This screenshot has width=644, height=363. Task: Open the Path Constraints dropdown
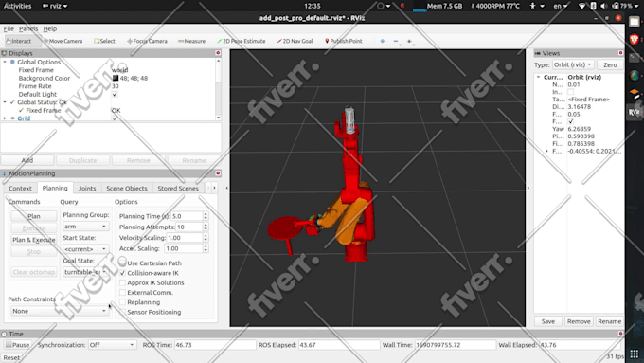[60, 311]
